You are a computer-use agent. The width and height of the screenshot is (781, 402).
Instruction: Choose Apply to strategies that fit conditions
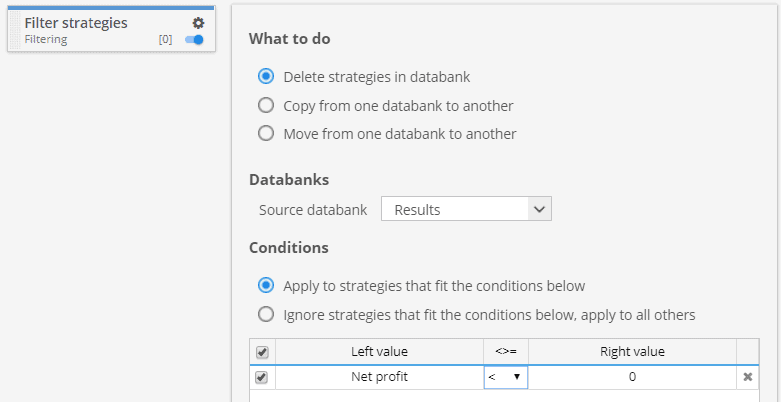266,286
